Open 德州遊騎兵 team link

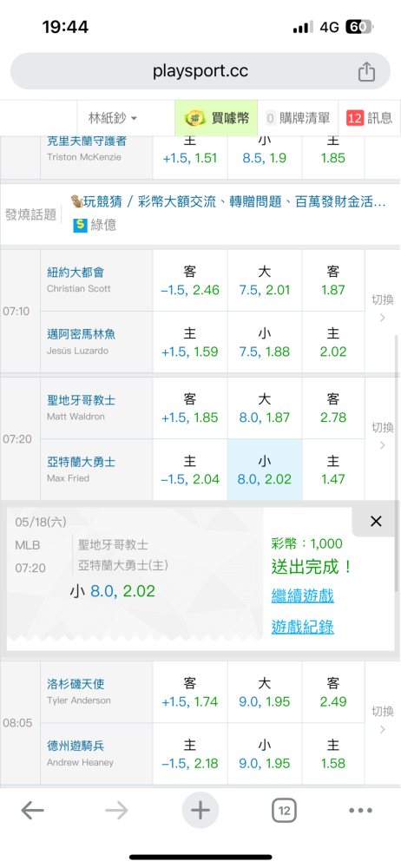(x=76, y=746)
